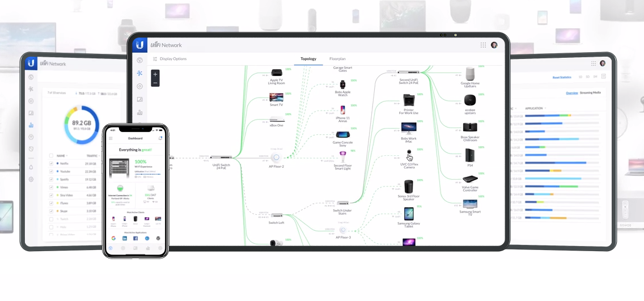Tap Facebook icon on phone app list
This screenshot has width=644, height=301.
tap(135, 238)
